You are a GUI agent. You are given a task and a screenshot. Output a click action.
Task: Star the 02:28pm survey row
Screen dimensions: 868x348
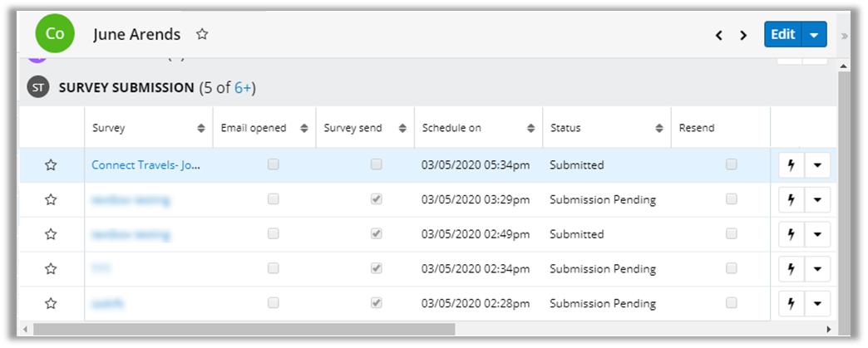pos(51,304)
